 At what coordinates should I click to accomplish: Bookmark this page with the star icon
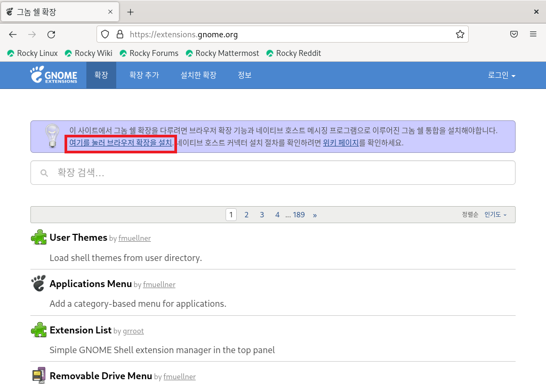tap(460, 34)
